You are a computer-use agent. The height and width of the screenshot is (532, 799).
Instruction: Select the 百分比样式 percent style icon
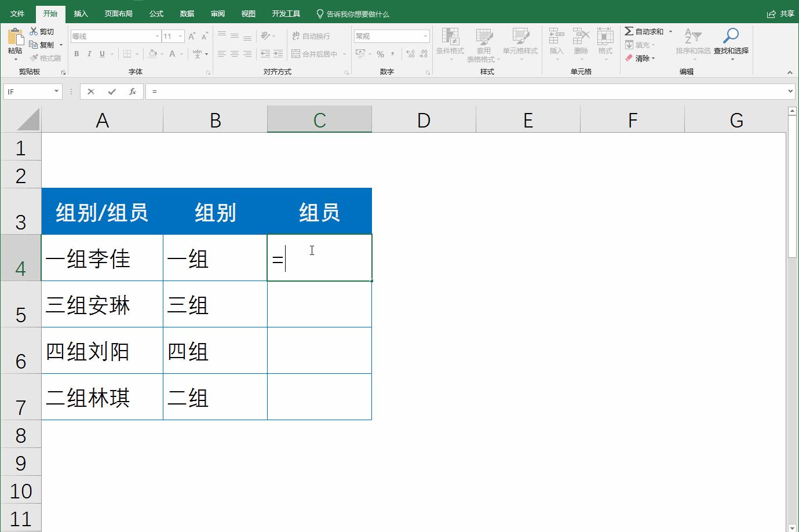pyautogui.click(x=380, y=53)
